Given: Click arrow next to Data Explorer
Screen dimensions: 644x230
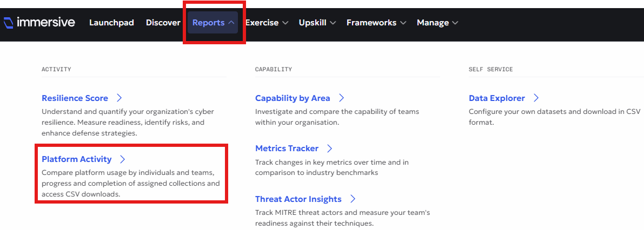Looking at the screenshot, I should click(536, 98).
